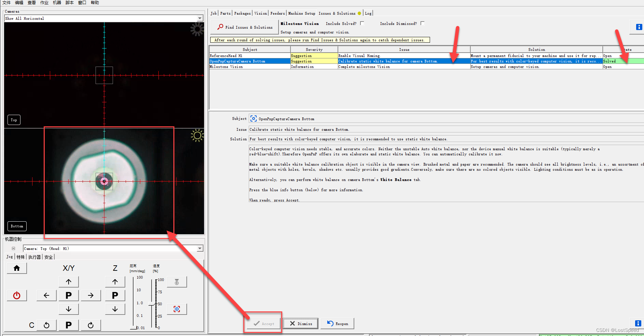Switch to the Vision tab
This screenshot has width=644, height=336.
tap(261, 13)
